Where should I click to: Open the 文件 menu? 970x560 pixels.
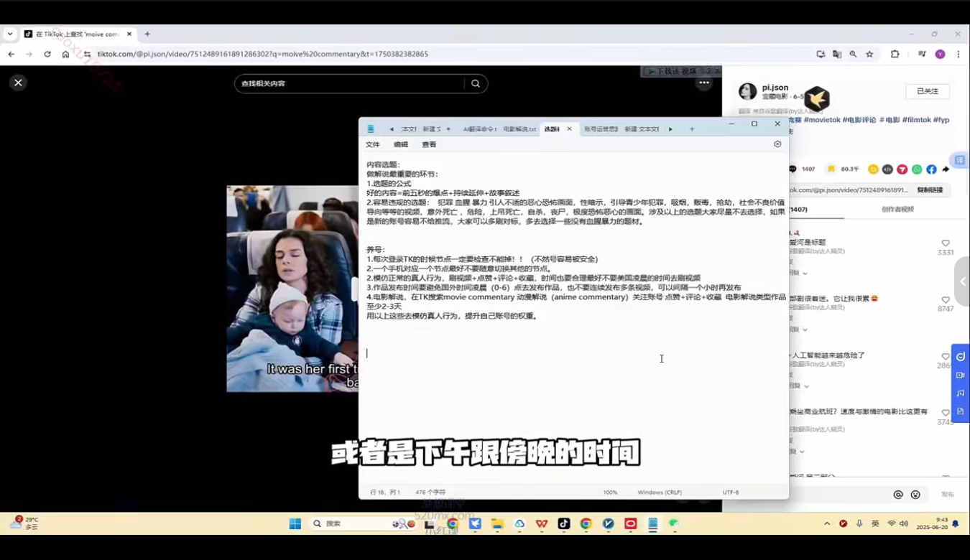click(373, 144)
